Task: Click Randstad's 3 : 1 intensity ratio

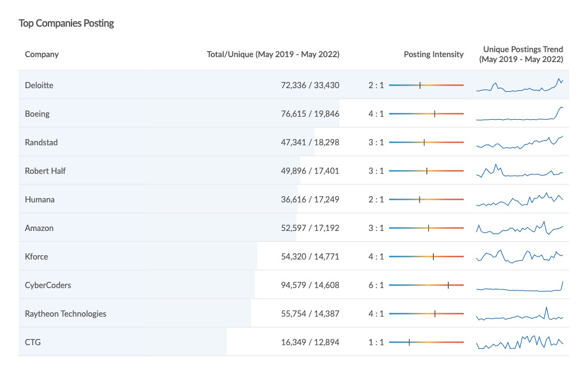Action: (376, 142)
